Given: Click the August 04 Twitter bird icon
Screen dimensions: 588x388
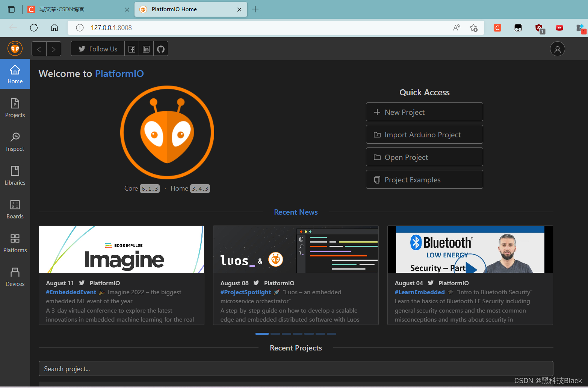Looking at the screenshot, I should tap(431, 283).
